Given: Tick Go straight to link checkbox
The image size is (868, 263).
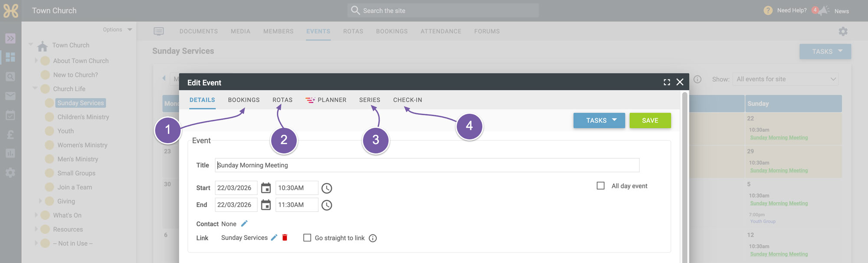Looking at the screenshot, I should [x=307, y=238].
